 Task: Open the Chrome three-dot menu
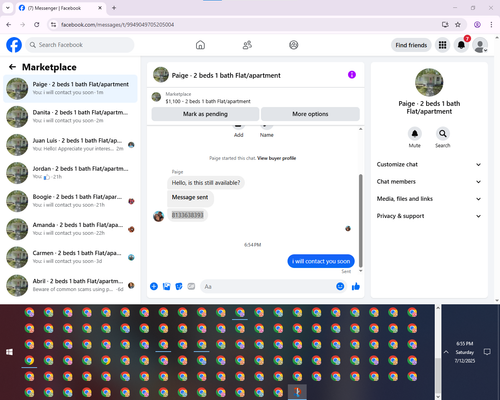[x=491, y=25]
